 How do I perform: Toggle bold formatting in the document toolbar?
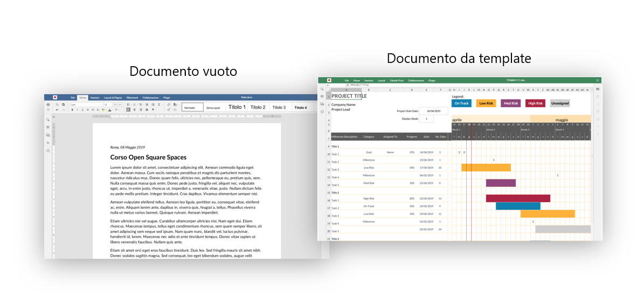[x=72, y=110]
